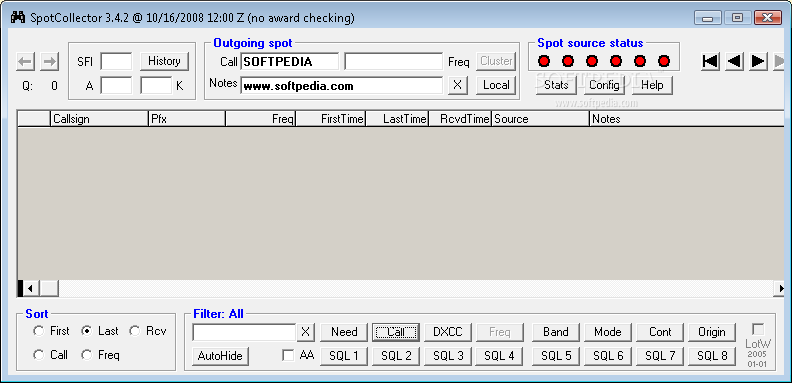Run the SQL 2 filter

pos(396,356)
